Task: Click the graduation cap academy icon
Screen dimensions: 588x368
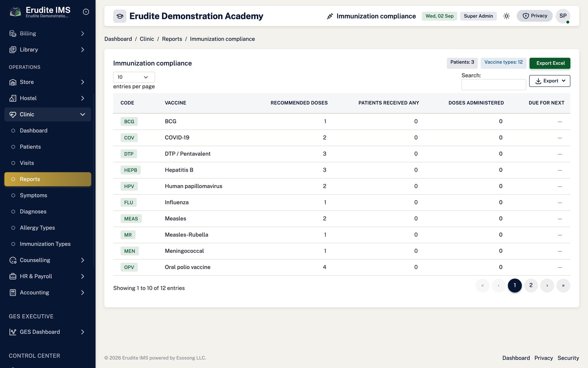Action: coord(120,16)
